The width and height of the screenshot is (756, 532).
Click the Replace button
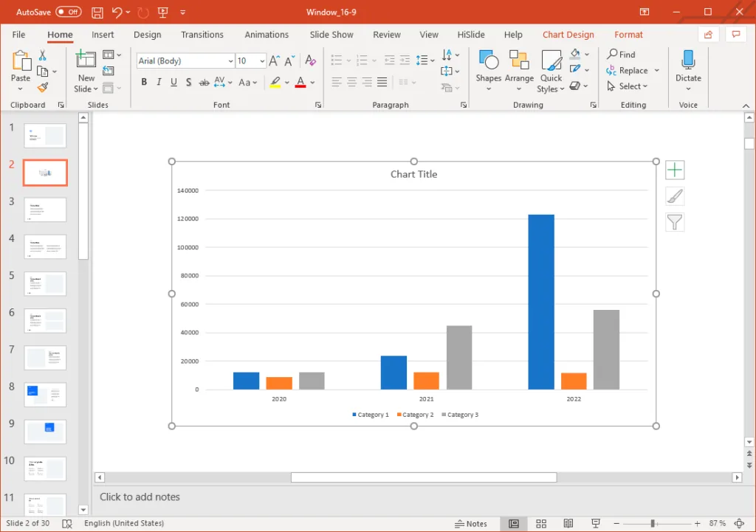pyautogui.click(x=628, y=70)
